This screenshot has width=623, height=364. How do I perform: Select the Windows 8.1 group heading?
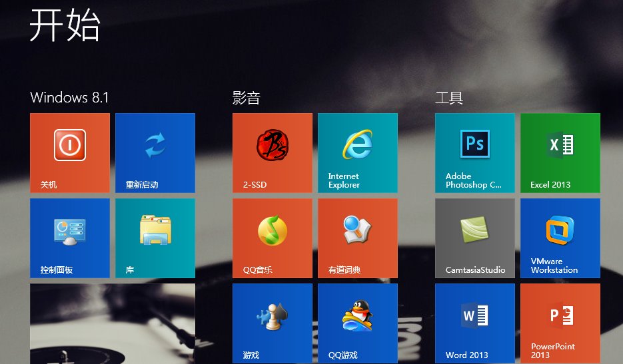[69, 97]
